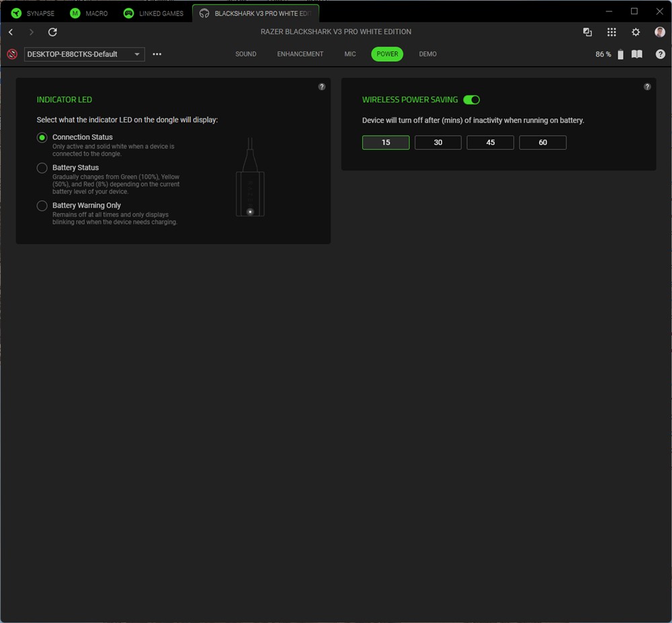Switch to the Sound tab
This screenshot has width=672, height=623.
(x=245, y=54)
